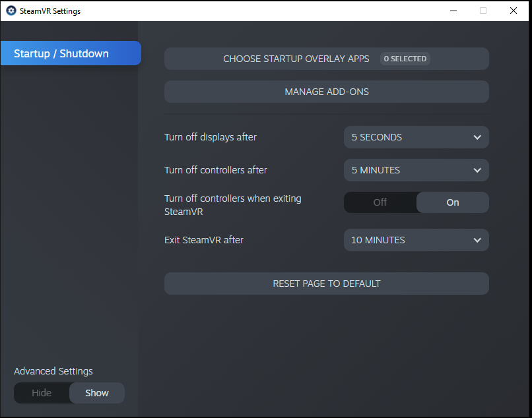Click the 'Exit SteamVR after' label
The width and height of the screenshot is (532, 418).
(x=204, y=240)
